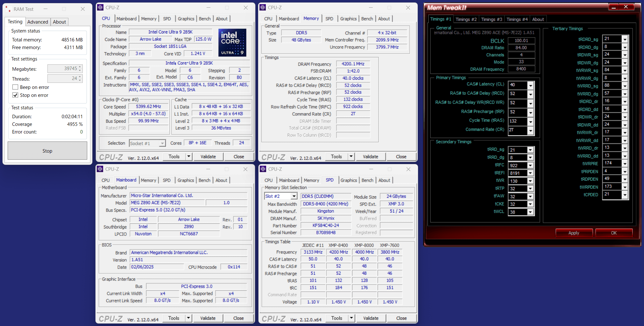
Task: Click CPU-Z icon in the Mainboard tab window
Action: pyautogui.click(x=100, y=169)
